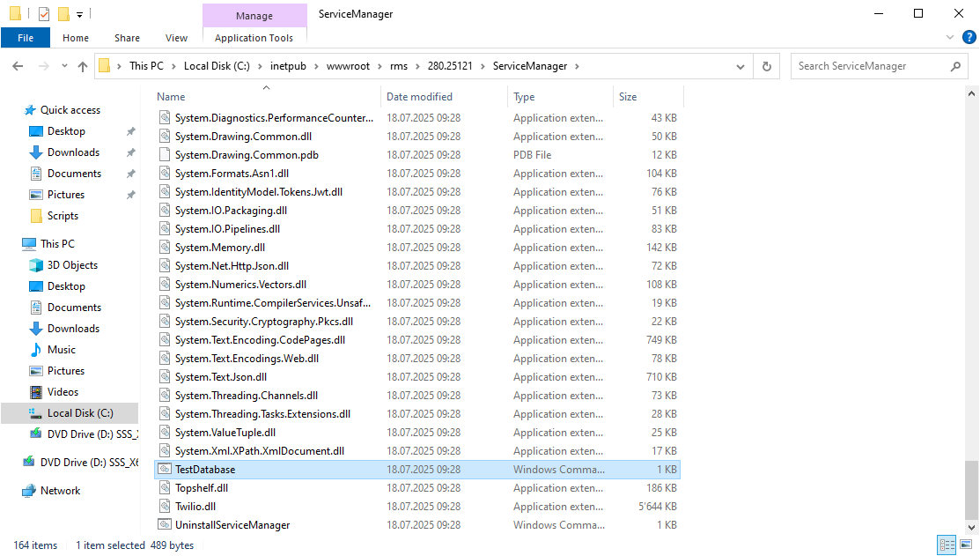The height and width of the screenshot is (556, 980).
Task: Sort by Date modified column
Action: click(x=444, y=97)
